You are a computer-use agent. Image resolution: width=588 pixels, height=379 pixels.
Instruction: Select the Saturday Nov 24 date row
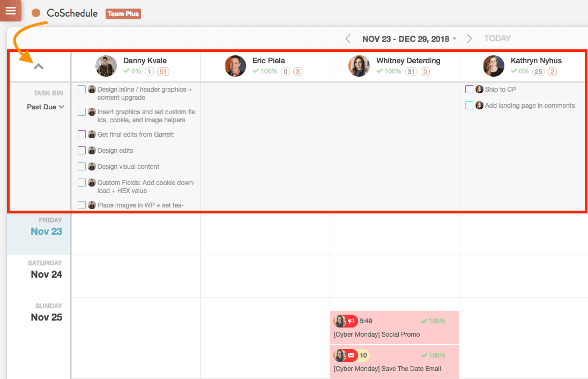39,277
